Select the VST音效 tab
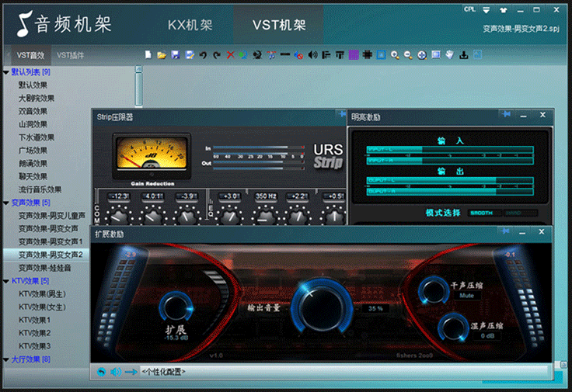Image resolution: width=572 pixels, height=392 pixels. [x=30, y=55]
